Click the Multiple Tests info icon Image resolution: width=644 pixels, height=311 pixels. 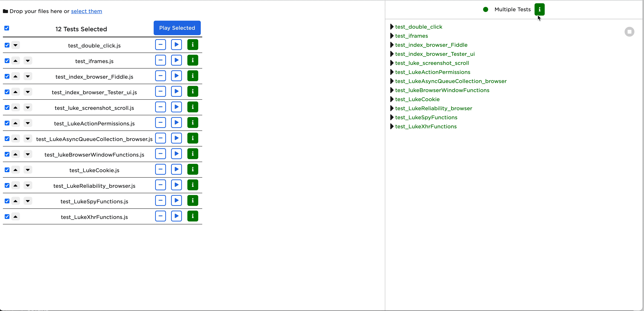coord(539,9)
